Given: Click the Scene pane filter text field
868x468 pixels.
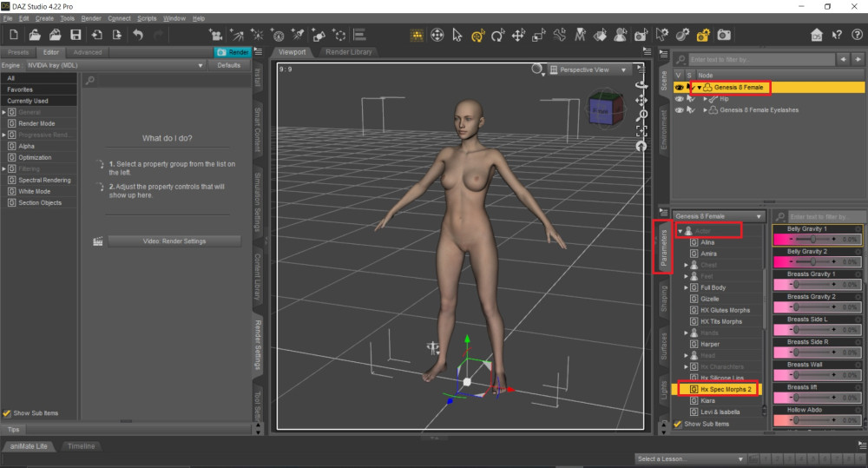Looking at the screenshot, I should (x=761, y=59).
